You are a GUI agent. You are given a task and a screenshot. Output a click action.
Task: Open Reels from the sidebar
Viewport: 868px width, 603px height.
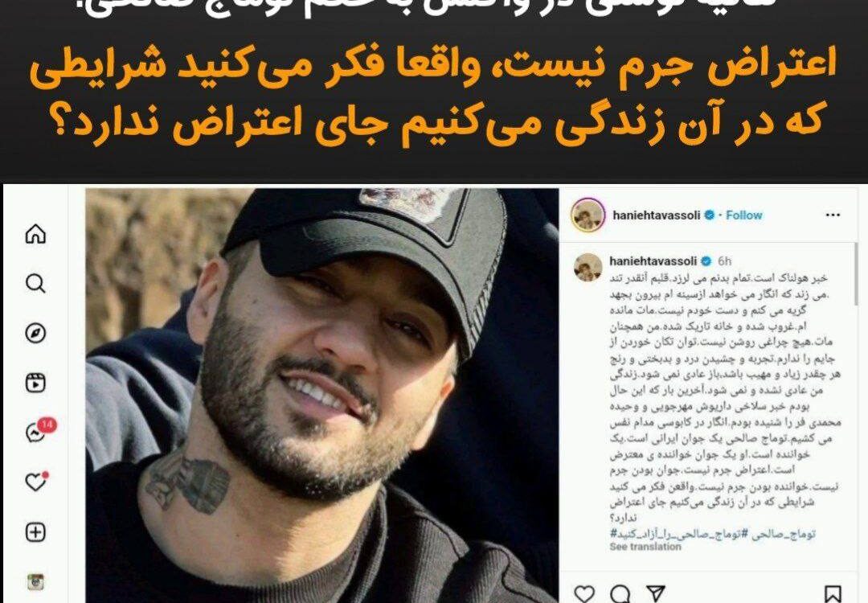tap(35, 384)
